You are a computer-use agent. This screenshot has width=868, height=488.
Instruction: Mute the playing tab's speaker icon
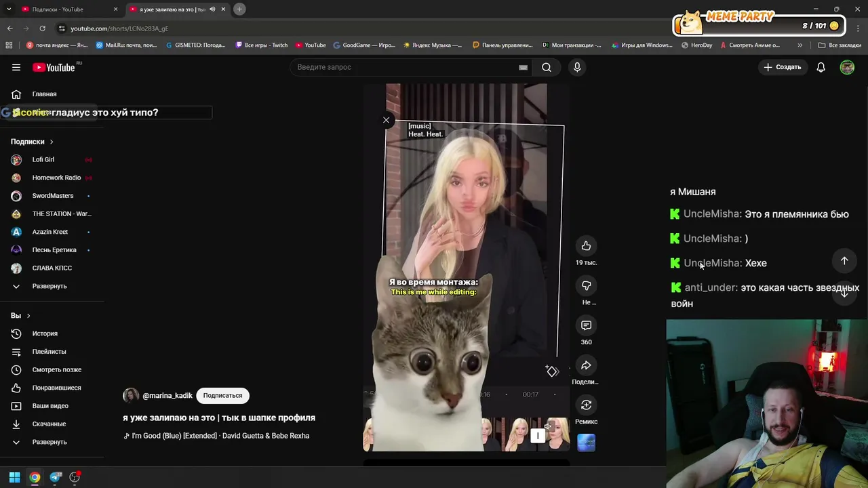pyautogui.click(x=212, y=9)
